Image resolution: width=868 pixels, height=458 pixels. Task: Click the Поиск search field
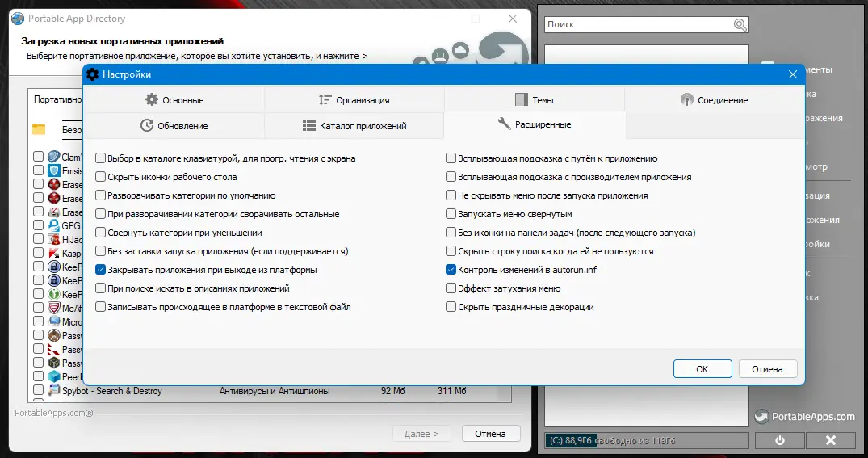(646, 24)
